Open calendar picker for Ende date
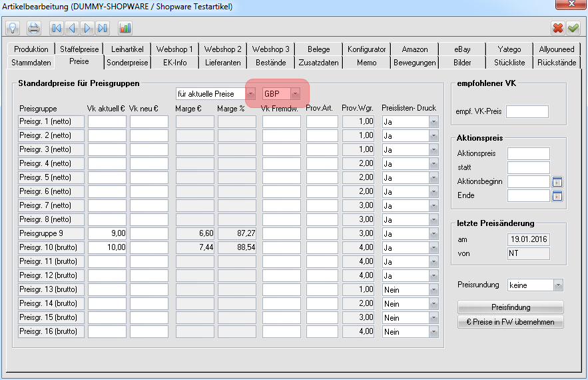Screen dimensions: 588x380 (557, 196)
